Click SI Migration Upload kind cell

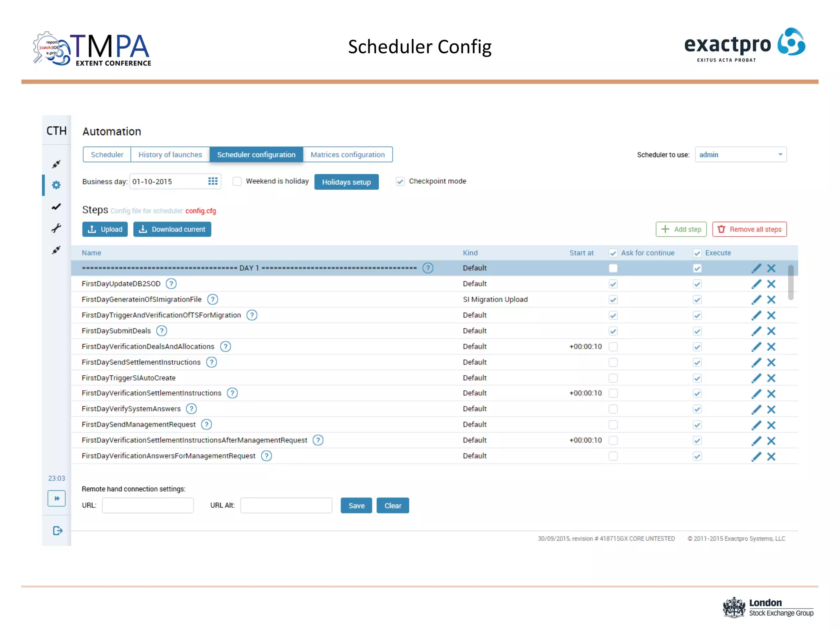coord(495,299)
